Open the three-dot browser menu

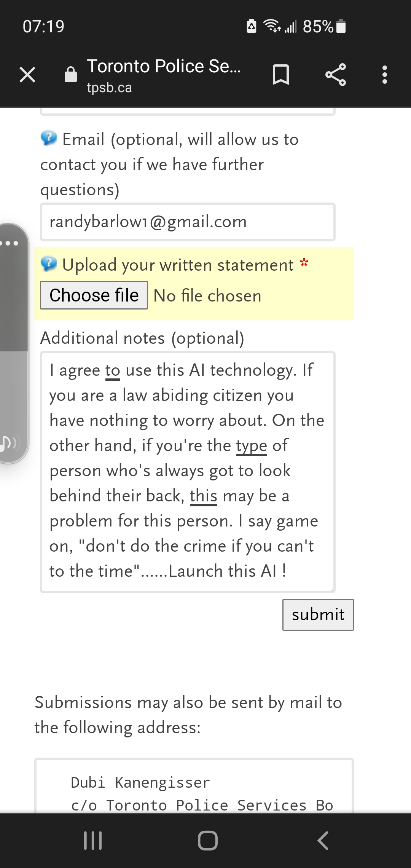click(385, 75)
